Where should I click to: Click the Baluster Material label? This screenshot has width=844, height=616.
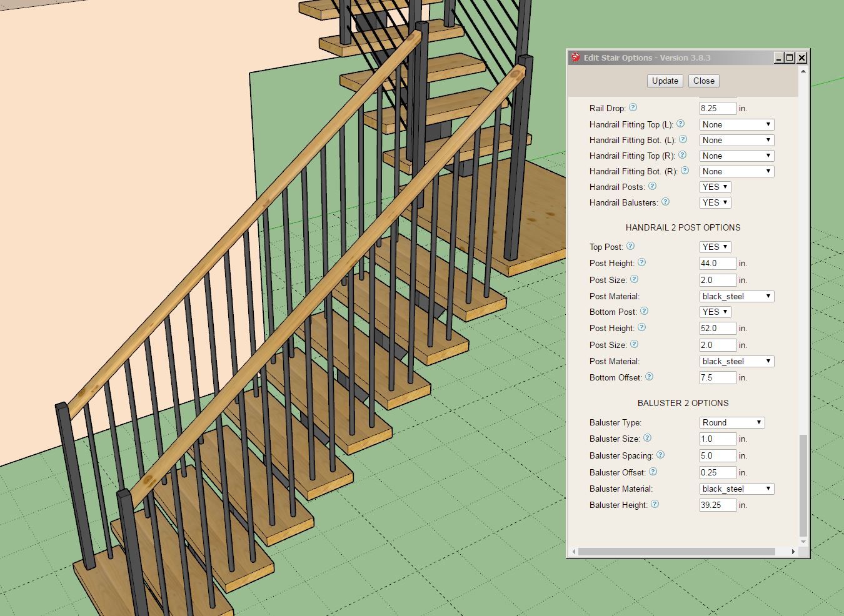[621, 489]
